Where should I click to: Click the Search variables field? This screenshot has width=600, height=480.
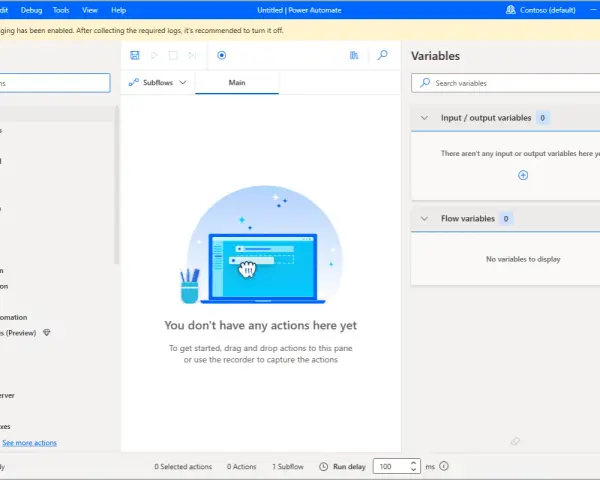[x=505, y=83]
